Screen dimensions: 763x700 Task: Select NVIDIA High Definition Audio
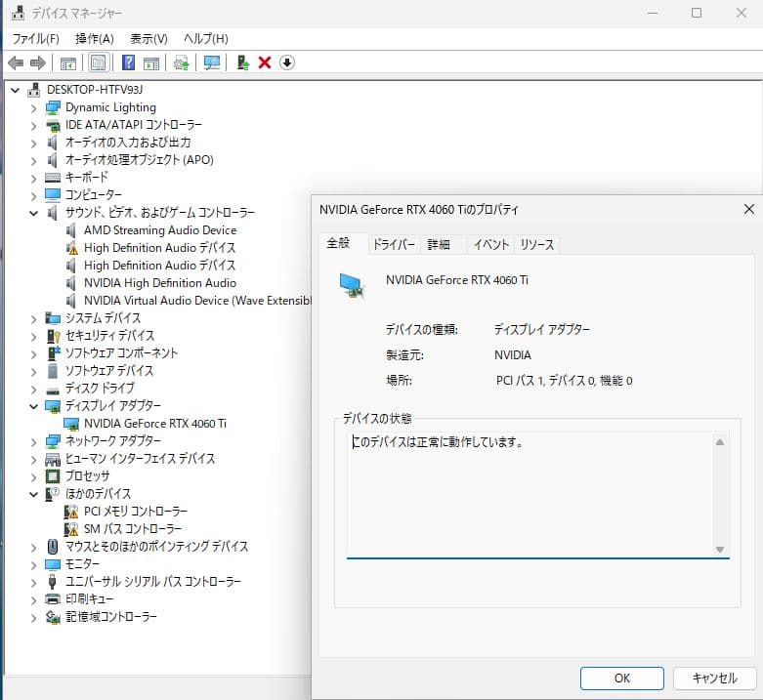(x=160, y=283)
